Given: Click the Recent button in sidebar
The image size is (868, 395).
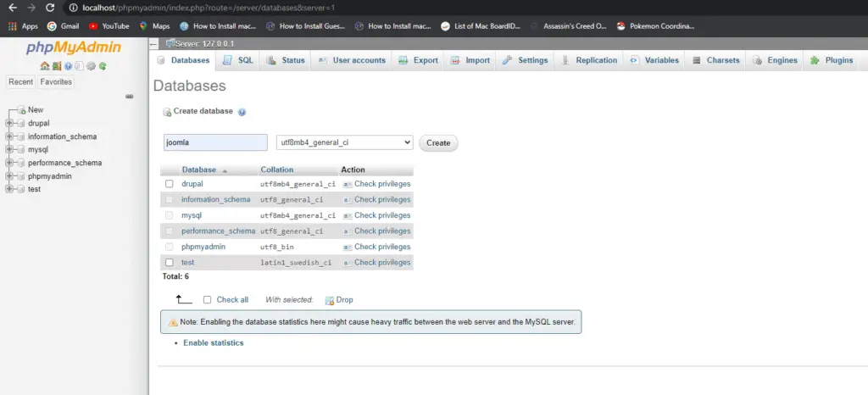Looking at the screenshot, I should (x=21, y=82).
